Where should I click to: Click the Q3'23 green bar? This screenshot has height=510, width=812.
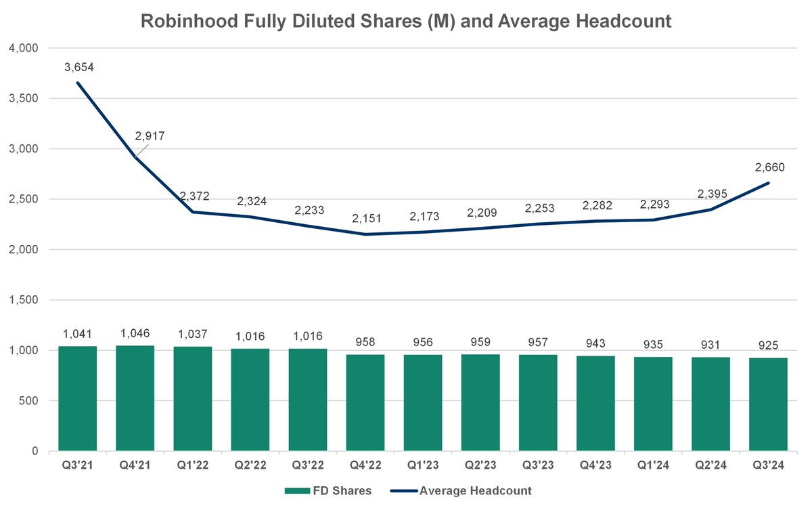[x=538, y=403]
